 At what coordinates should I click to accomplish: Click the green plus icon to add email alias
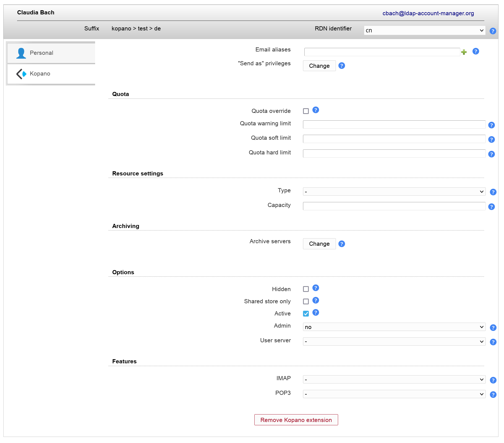[x=464, y=52]
